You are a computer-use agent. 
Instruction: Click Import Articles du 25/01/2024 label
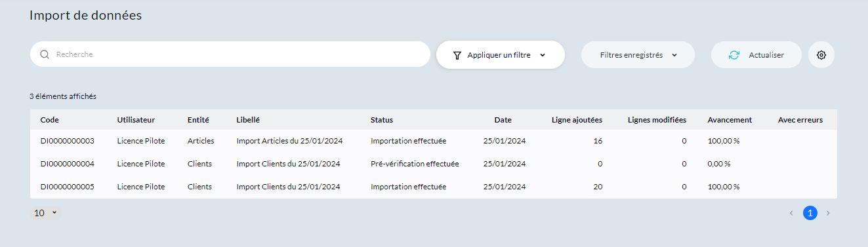tap(289, 141)
